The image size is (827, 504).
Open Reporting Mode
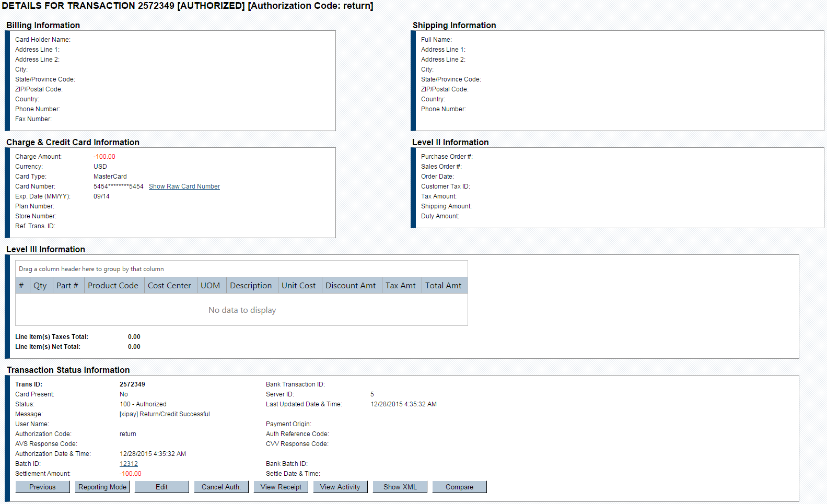point(102,487)
